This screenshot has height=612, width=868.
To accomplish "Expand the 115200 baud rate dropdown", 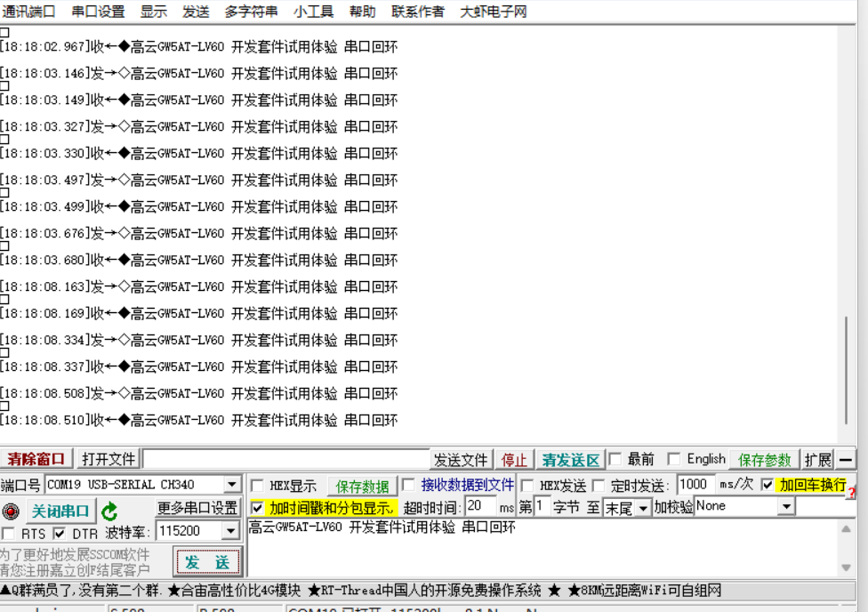I will tap(231, 531).
